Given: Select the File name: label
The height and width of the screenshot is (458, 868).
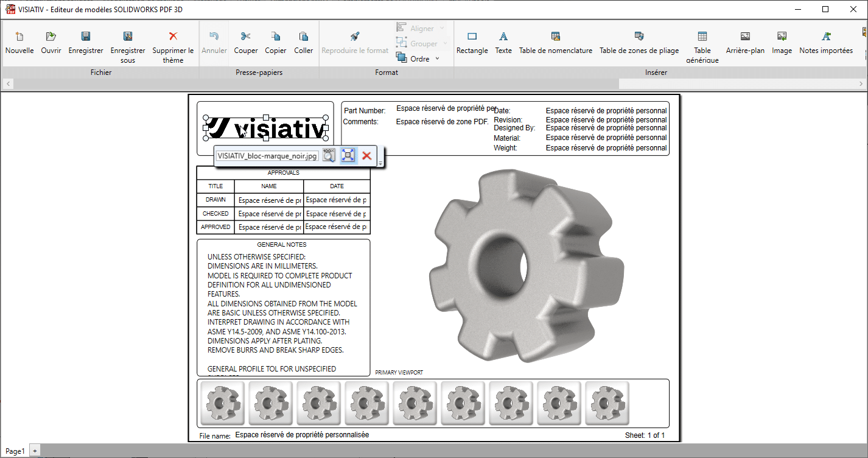Looking at the screenshot, I should 215,436.
